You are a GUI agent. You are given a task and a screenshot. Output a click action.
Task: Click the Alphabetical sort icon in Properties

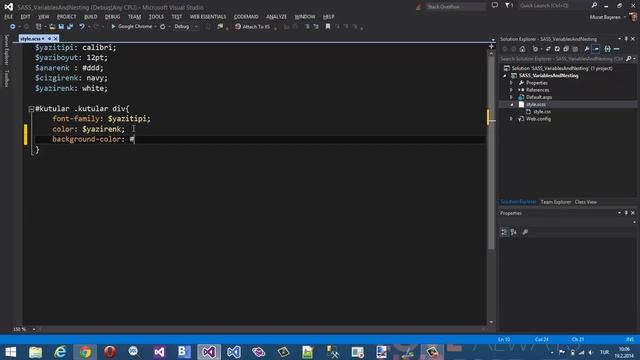tap(513, 232)
